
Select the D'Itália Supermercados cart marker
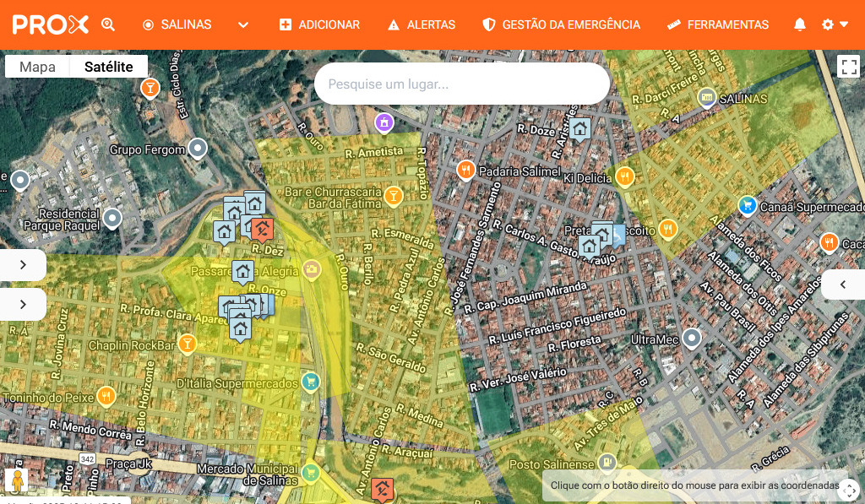311,382
